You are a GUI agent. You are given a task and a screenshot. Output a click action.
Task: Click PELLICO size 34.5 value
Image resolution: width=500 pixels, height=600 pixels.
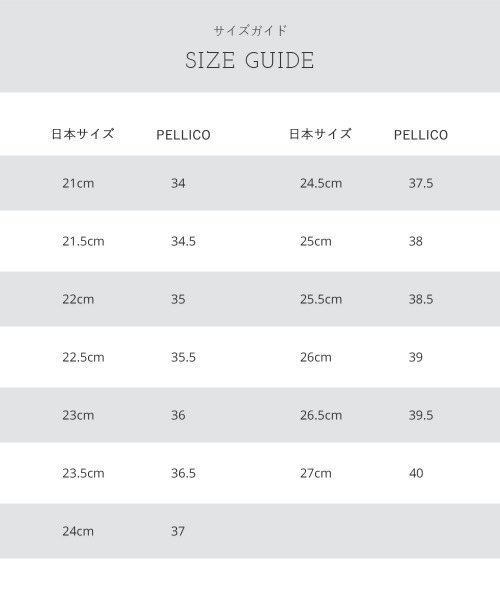tap(183, 241)
